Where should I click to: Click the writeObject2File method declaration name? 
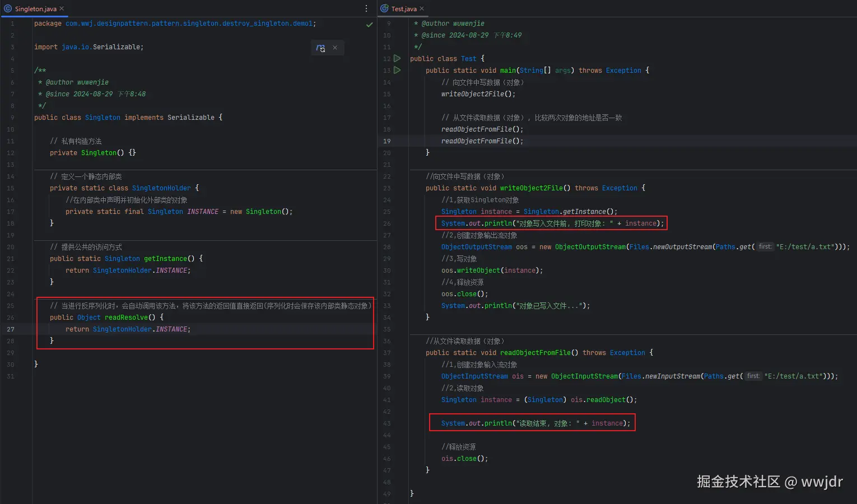coord(532,188)
